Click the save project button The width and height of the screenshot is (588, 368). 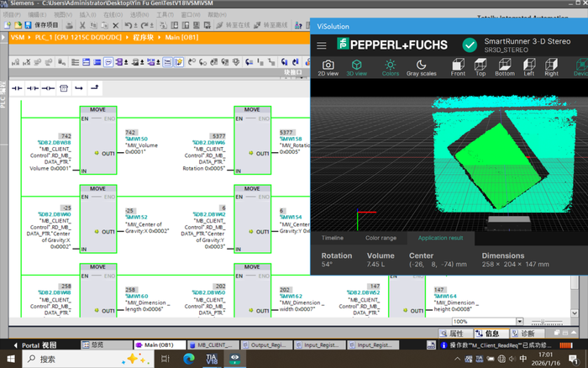(x=42, y=25)
